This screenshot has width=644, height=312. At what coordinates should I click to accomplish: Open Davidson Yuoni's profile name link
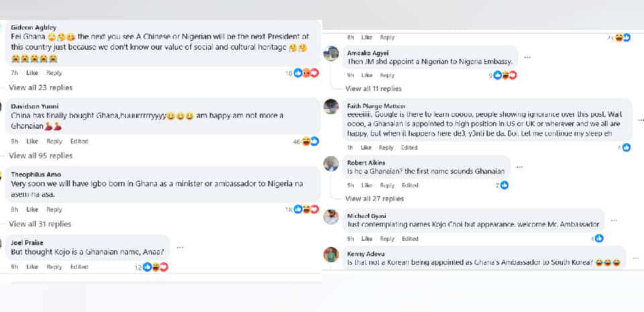tap(34, 106)
